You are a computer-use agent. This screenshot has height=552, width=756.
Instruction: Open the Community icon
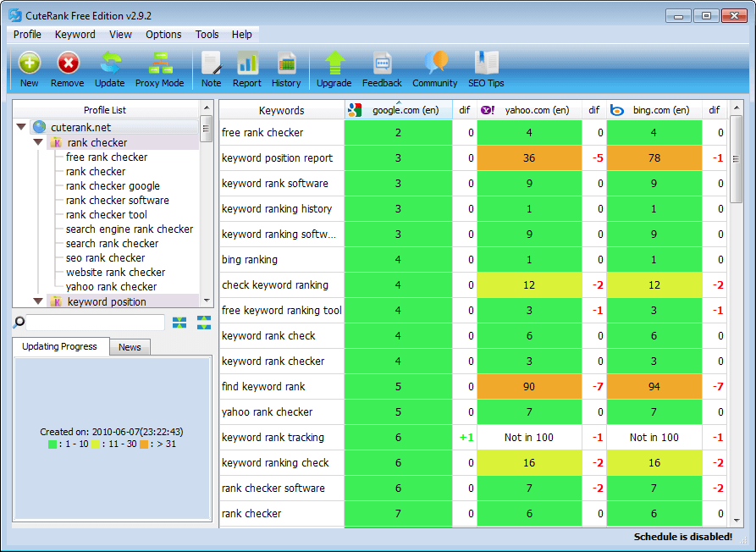pyautogui.click(x=434, y=63)
